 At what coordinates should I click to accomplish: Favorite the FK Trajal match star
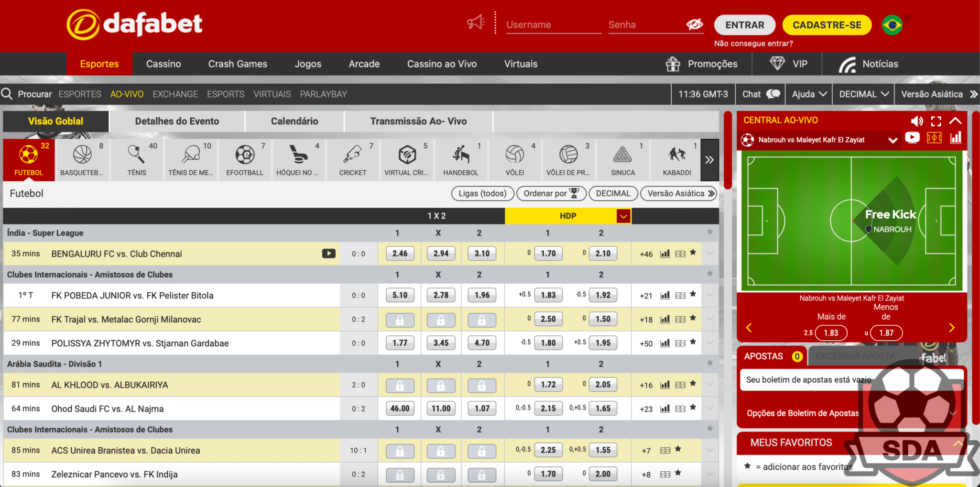(x=693, y=318)
